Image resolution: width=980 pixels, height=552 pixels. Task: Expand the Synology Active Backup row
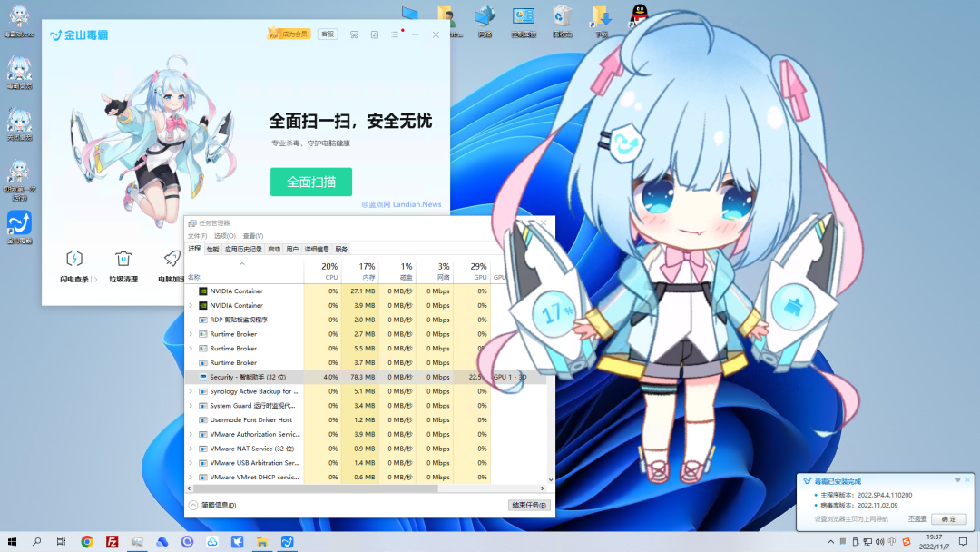191,392
